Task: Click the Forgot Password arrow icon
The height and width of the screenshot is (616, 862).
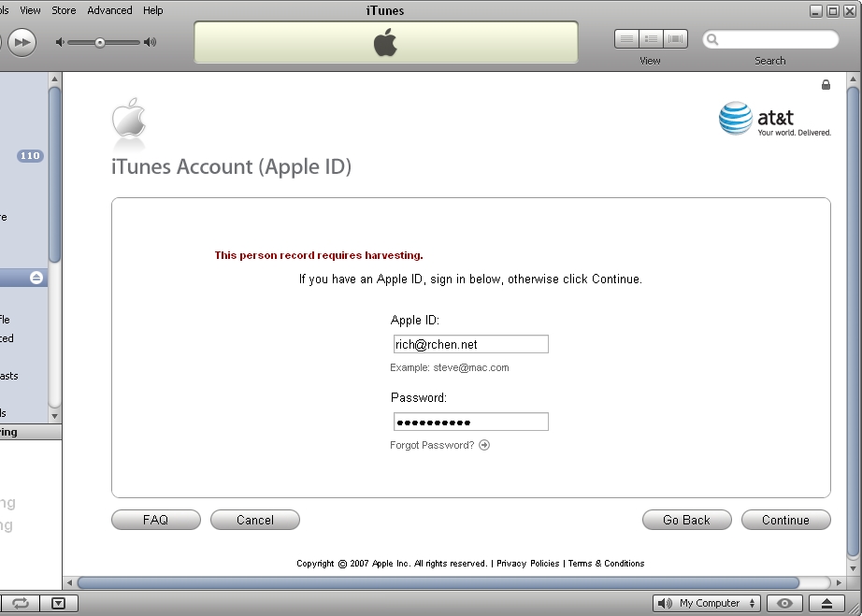Action: click(484, 445)
